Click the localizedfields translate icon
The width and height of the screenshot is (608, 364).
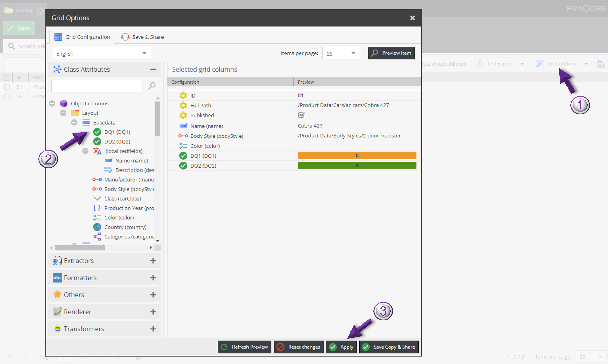point(97,151)
